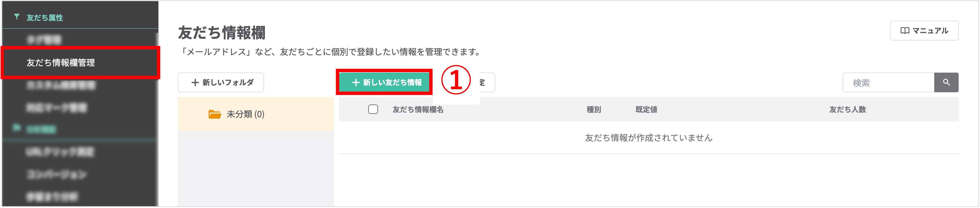
Task: Click the 友だち人数 column header
Action: (847, 110)
